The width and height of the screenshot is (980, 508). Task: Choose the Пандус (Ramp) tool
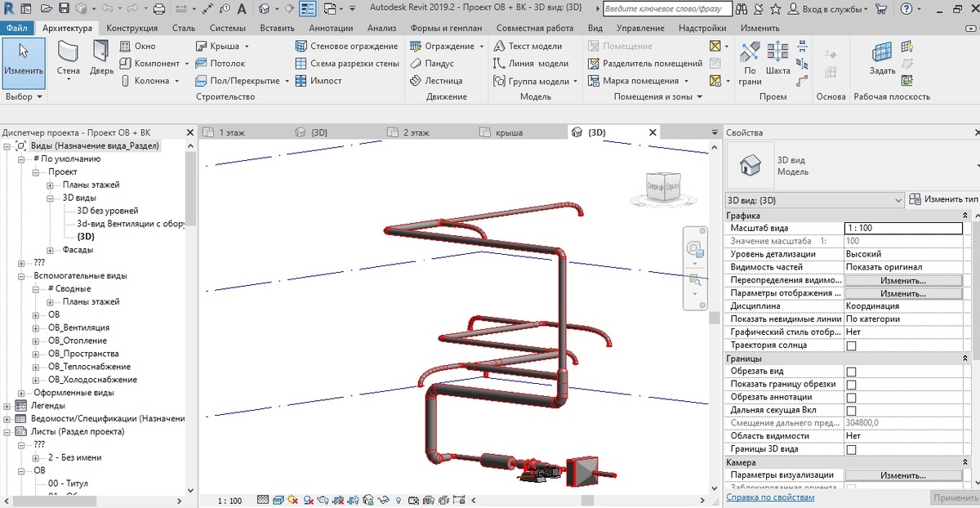[x=432, y=63]
